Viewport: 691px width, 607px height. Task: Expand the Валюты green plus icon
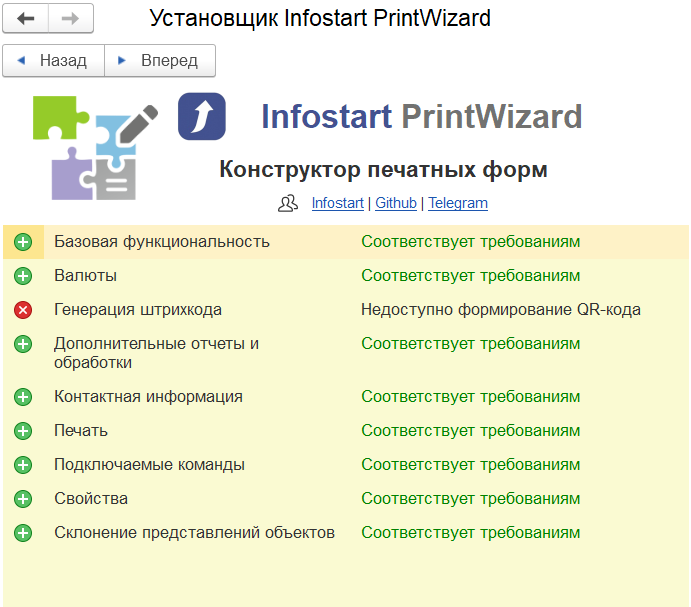(23, 276)
